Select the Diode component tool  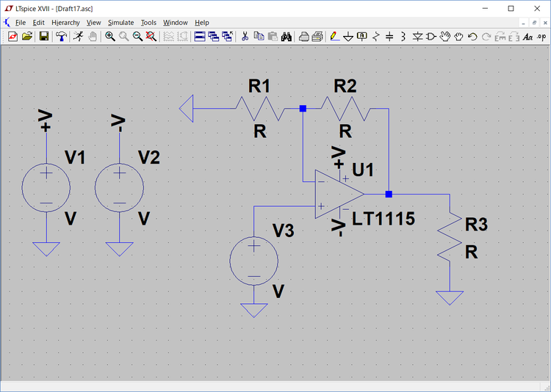click(417, 36)
